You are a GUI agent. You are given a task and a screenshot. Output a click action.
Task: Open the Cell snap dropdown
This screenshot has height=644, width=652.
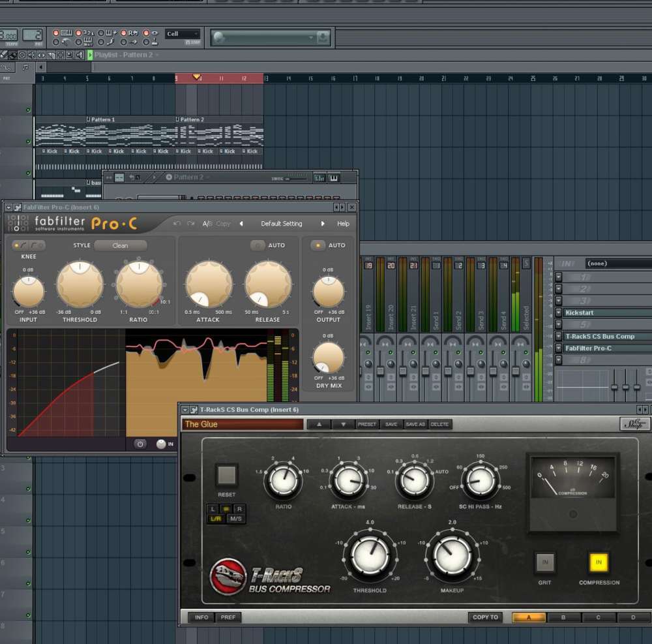click(x=183, y=33)
